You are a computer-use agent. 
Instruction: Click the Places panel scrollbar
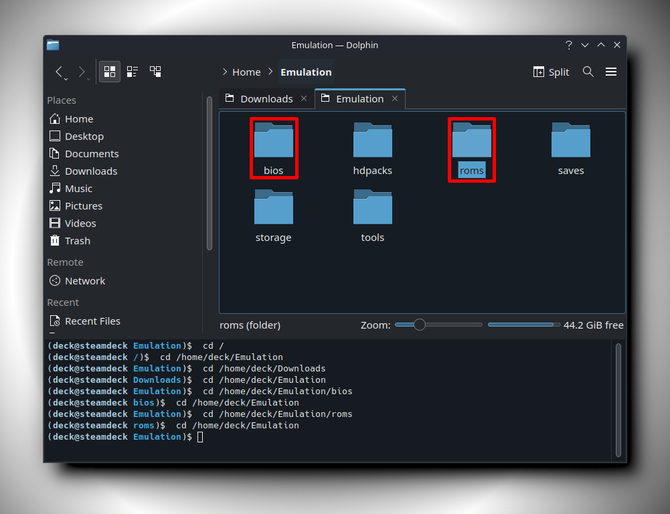[x=209, y=173]
